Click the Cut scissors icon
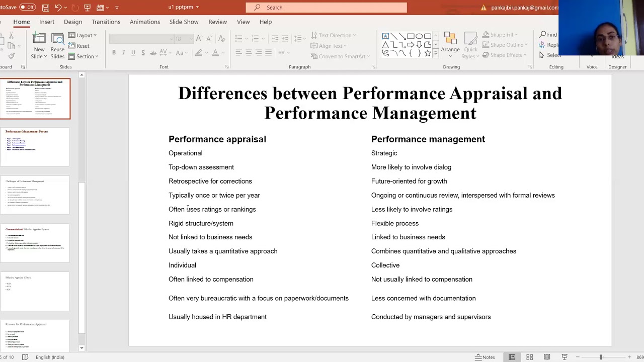The image size is (644, 362). click(x=11, y=36)
